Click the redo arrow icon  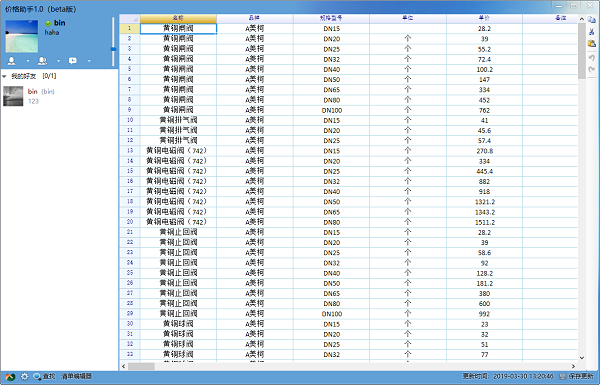(592, 69)
